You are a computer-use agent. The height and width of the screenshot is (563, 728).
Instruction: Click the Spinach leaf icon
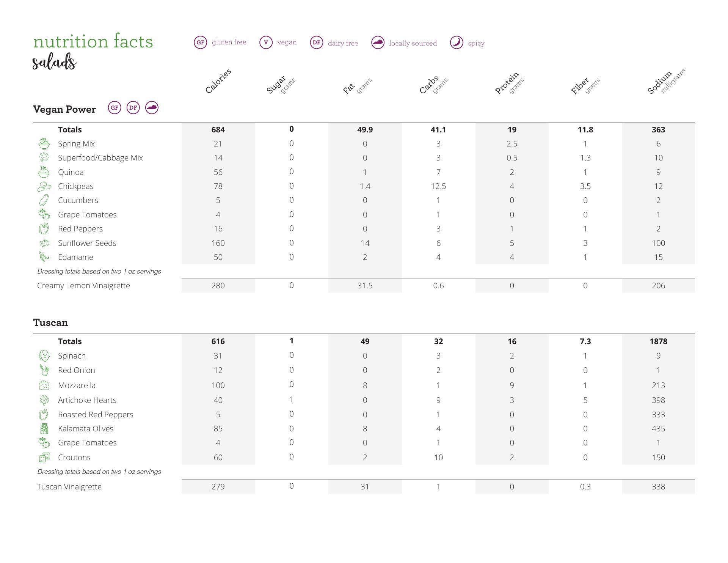point(44,356)
